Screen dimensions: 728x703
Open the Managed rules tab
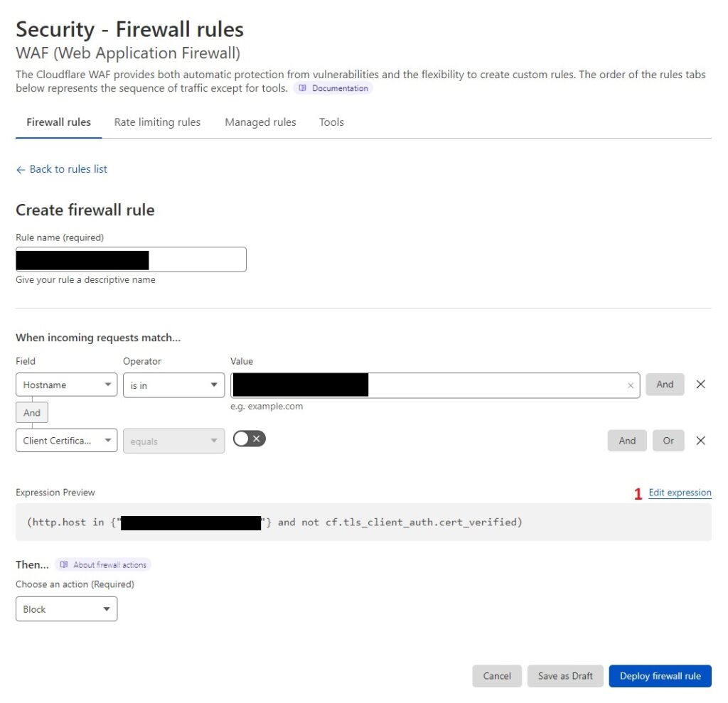pos(260,122)
